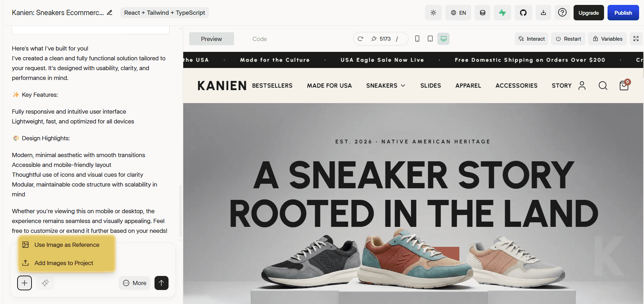Click the port 5173 plug icon
This screenshot has width=644, height=304.
[374, 39]
